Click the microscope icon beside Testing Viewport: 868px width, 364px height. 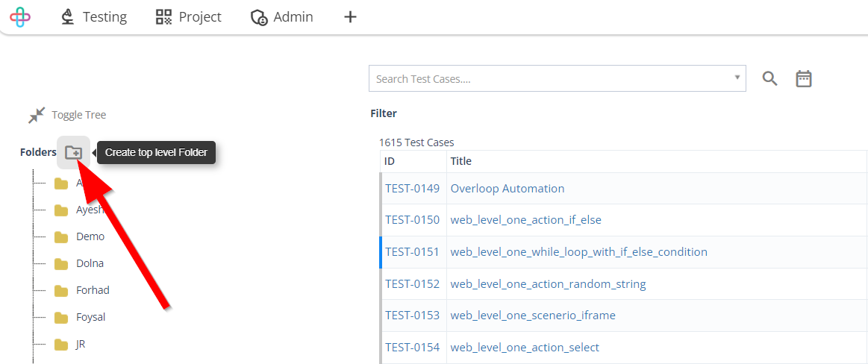[x=68, y=17]
